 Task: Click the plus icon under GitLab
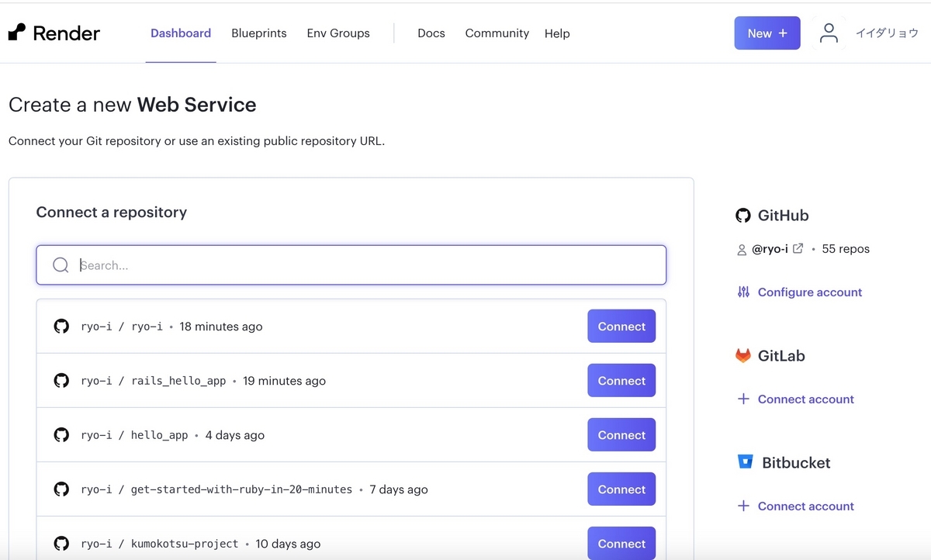pos(743,399)
